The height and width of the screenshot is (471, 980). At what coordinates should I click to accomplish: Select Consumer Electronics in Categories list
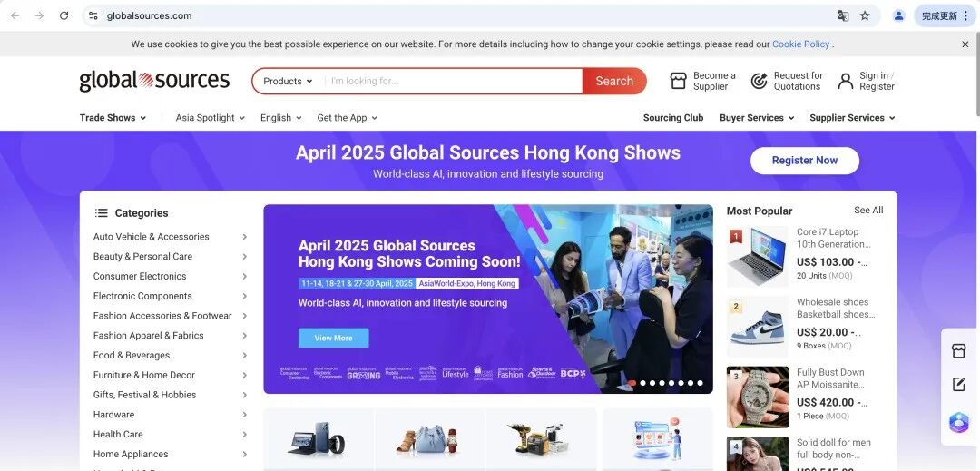(140, 276)
